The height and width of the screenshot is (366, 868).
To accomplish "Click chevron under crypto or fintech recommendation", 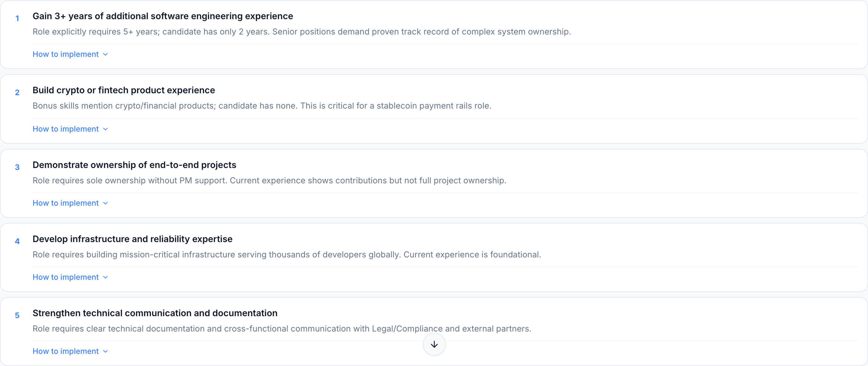I will 105,129.
